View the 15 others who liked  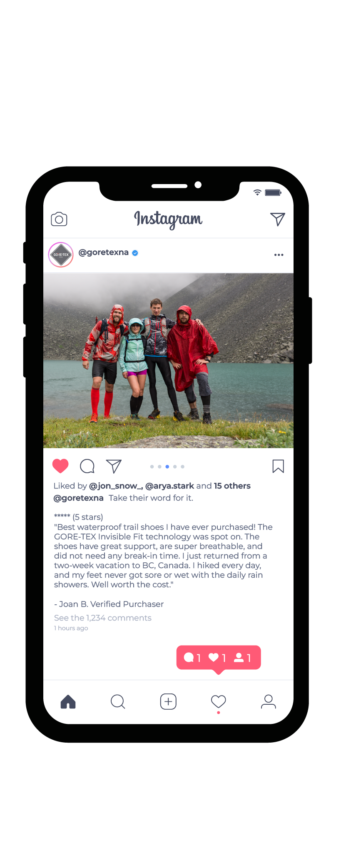pos(232,486)
